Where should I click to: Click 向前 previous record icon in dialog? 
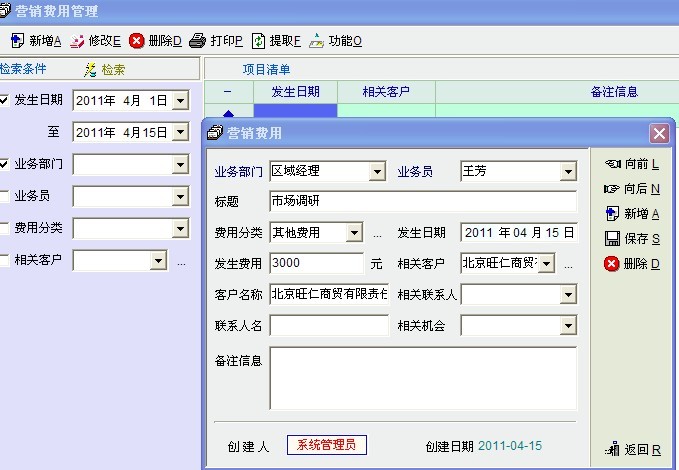pyautogui.click(x=613, y=164)
